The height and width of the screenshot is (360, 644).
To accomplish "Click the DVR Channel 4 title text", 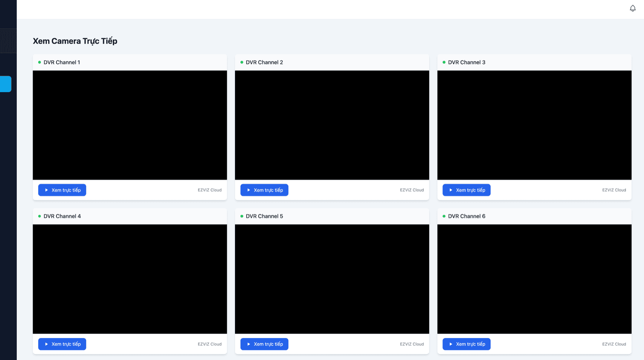I will pos(62,216).
